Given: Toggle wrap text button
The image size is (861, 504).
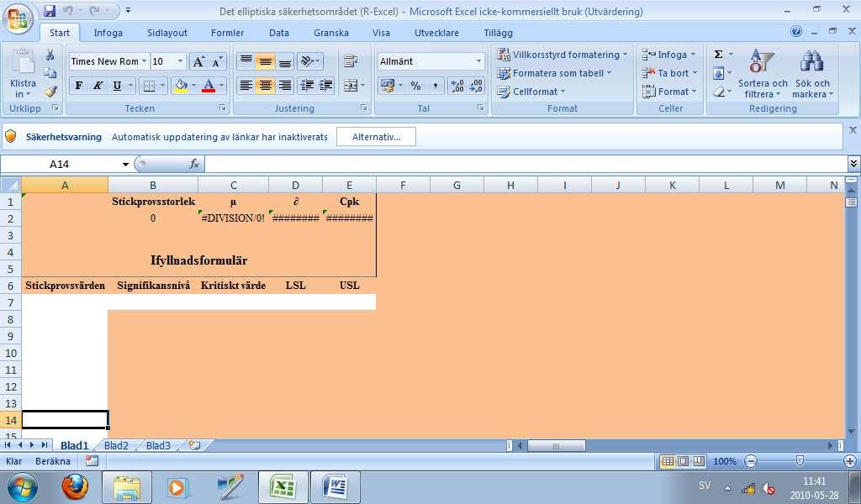Looking at the screenshot, I should click(x=351, y=60).
